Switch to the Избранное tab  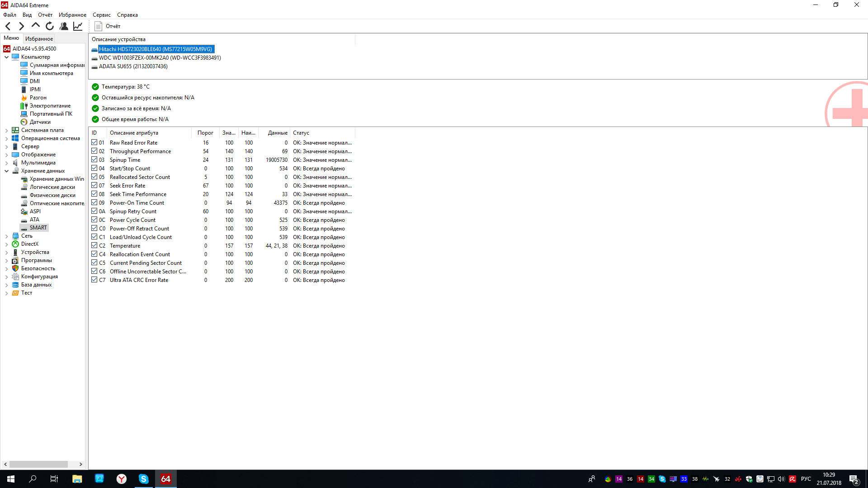click(x=39, y=39)
